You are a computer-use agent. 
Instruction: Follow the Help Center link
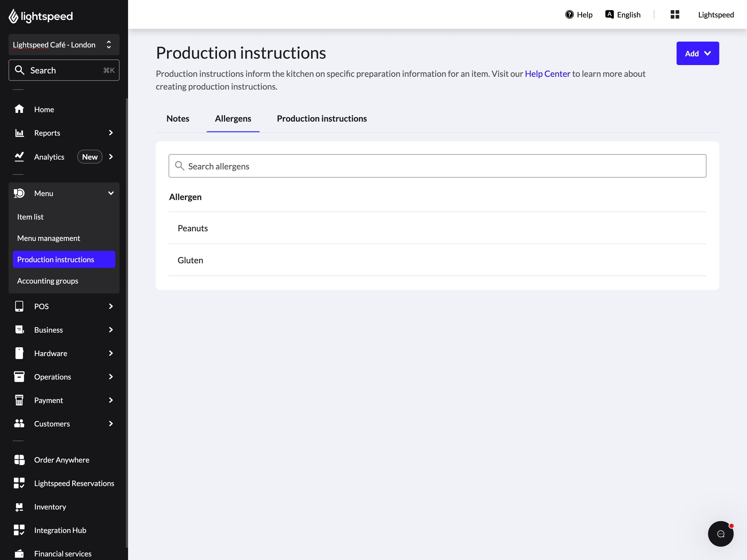[x=547, y=74]
